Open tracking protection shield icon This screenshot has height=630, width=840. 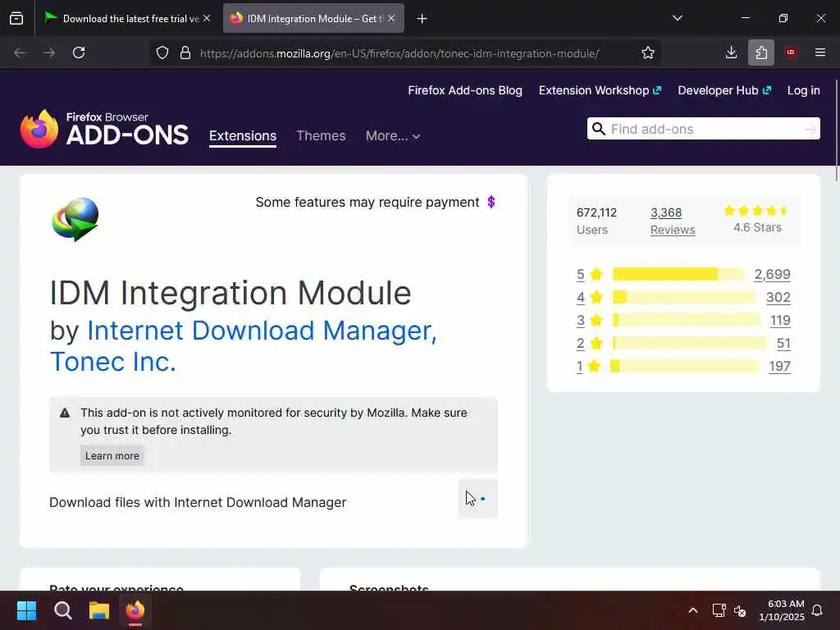click(x=162, y=52)
